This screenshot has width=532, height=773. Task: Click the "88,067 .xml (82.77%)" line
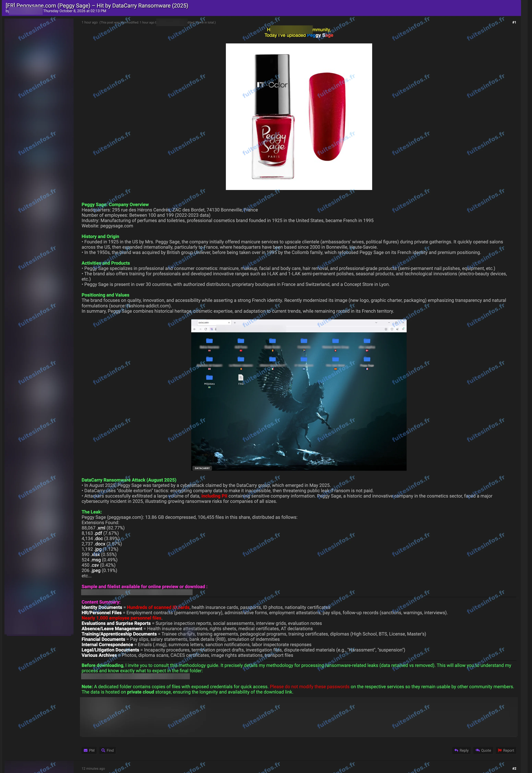click(103, 528)
